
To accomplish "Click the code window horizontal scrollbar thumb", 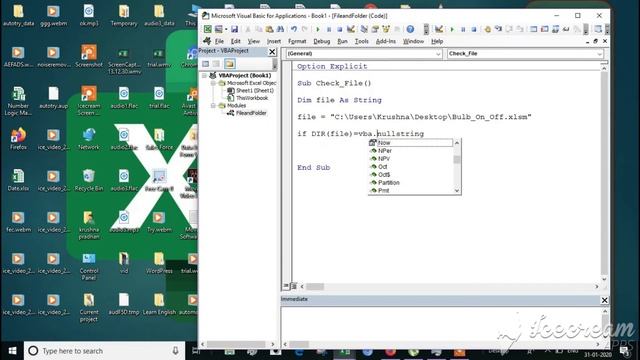I will coord(315,287).
